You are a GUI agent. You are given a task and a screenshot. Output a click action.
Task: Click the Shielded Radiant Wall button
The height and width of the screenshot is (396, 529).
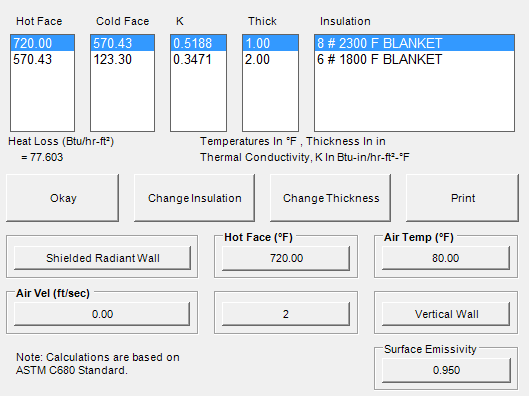(102, 258)
